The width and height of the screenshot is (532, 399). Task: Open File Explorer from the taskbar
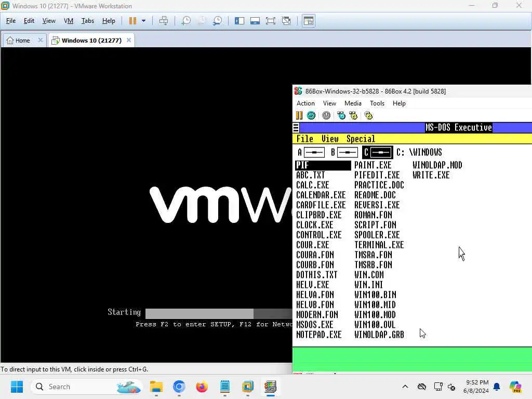click(x=156, y=387)
